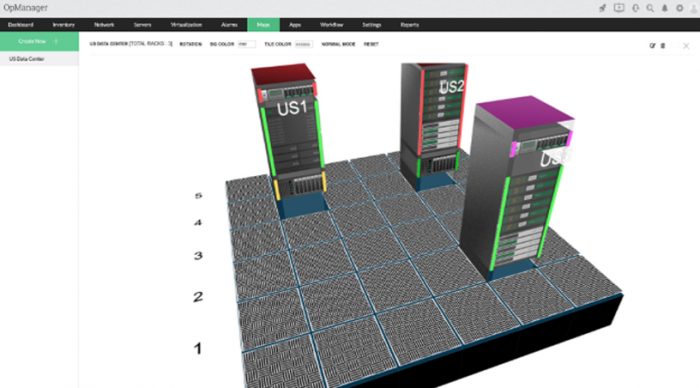Image resolution: width=700 pixels, height=388 pixels.
Task: Click the rocket quick-launch icon
Action: coord(603,8)
